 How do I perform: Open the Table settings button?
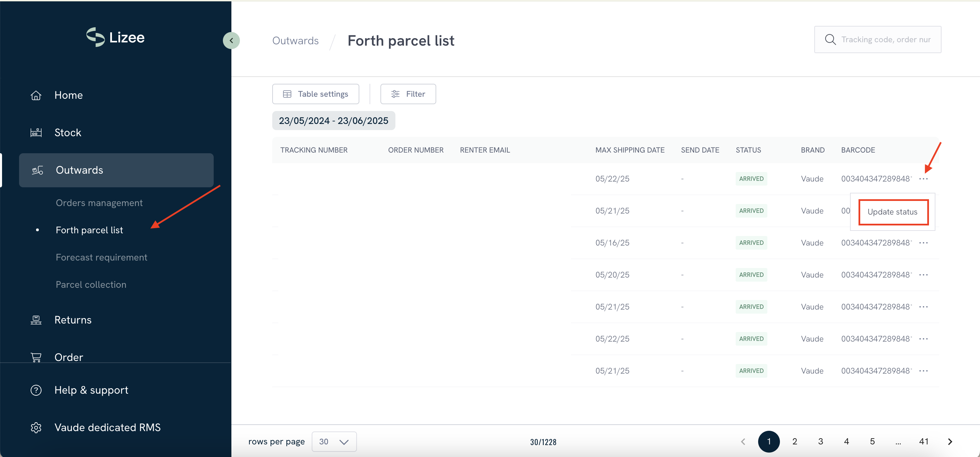pyautogui.click(x=315, y=94)
